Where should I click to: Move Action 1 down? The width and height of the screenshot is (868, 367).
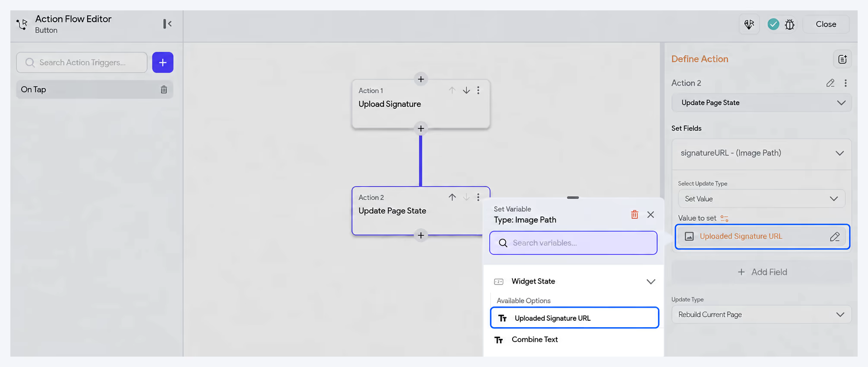pyautogui.click(x=466, y=90)
